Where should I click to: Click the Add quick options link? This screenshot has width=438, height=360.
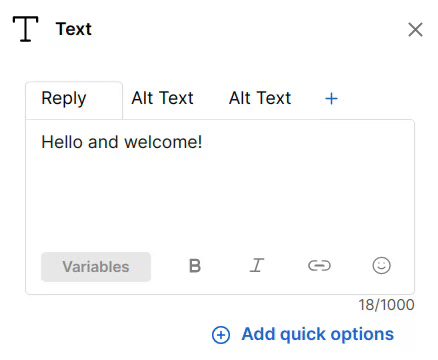[318, 334]
